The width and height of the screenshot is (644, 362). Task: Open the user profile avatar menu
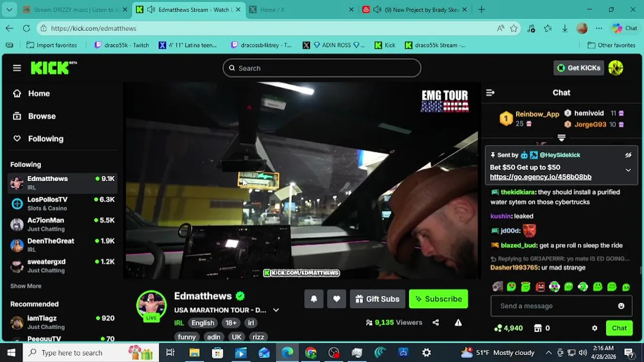pyautogui.click(x=616, y=68)
